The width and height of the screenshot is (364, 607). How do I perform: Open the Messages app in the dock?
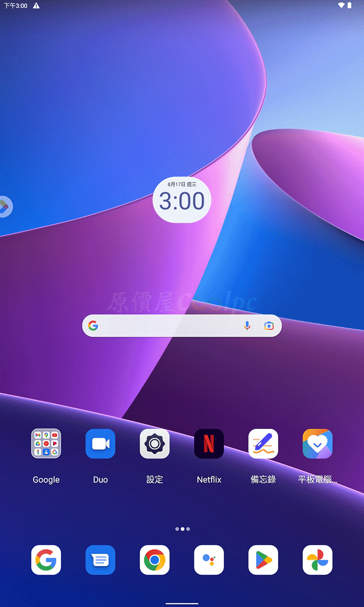tap(101, 560)
